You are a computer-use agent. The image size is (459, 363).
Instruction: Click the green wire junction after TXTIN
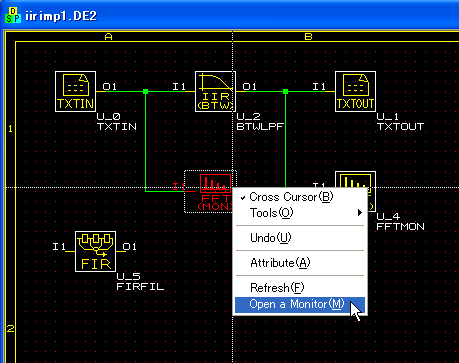145,91
